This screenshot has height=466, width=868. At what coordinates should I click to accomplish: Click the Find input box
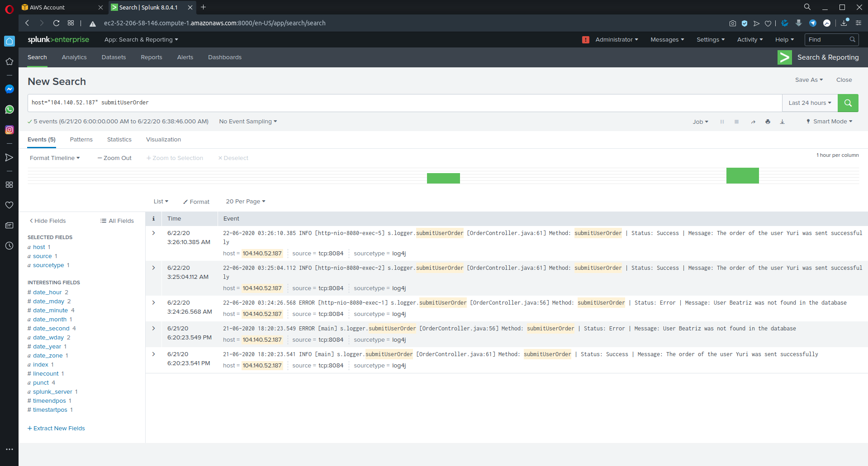click(831, 40)
